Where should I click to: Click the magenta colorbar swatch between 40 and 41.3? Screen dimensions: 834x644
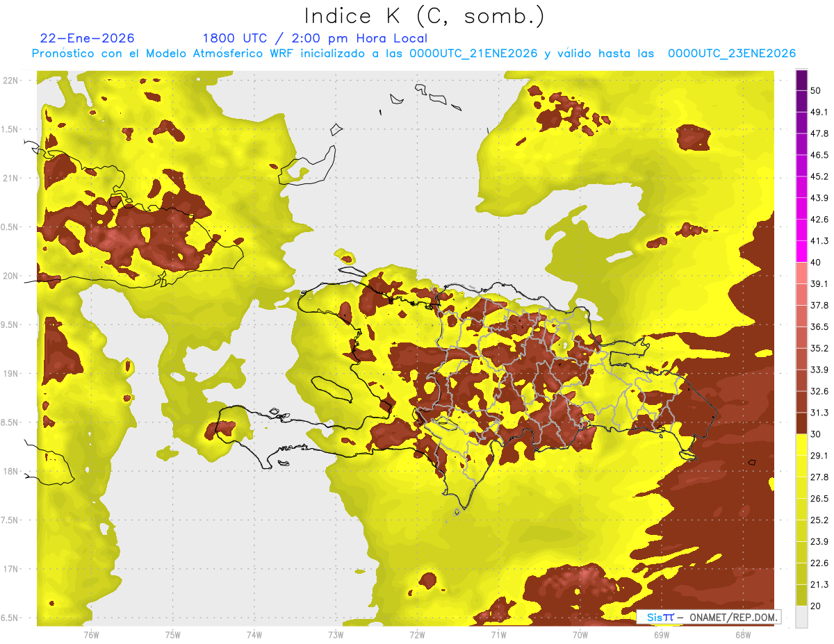click(801, 251)
